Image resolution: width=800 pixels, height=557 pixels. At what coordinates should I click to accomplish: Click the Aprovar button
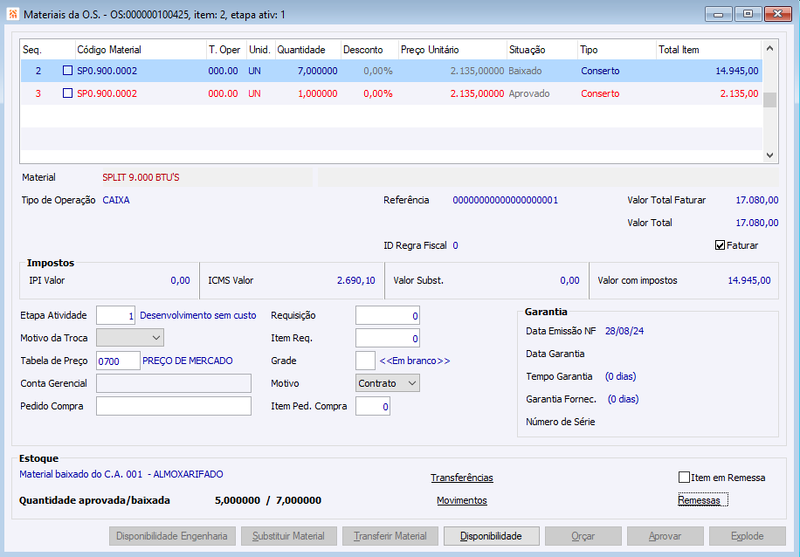(665, 536)
